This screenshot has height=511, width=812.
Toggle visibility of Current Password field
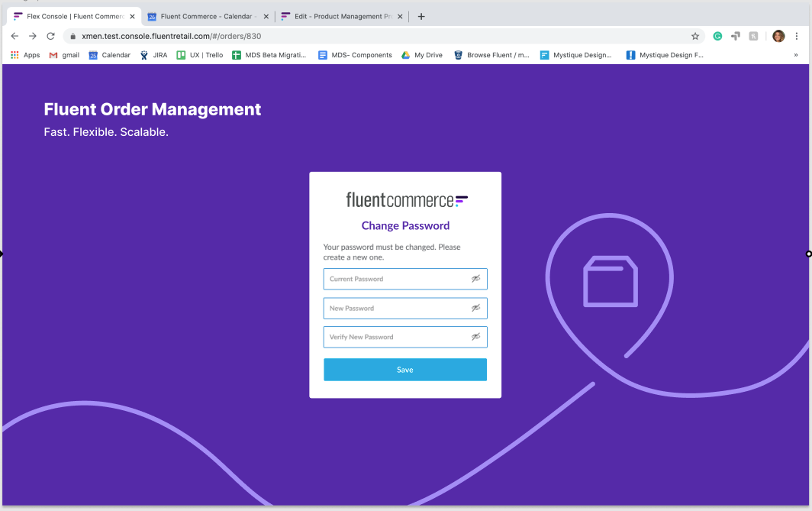point(475,279)
